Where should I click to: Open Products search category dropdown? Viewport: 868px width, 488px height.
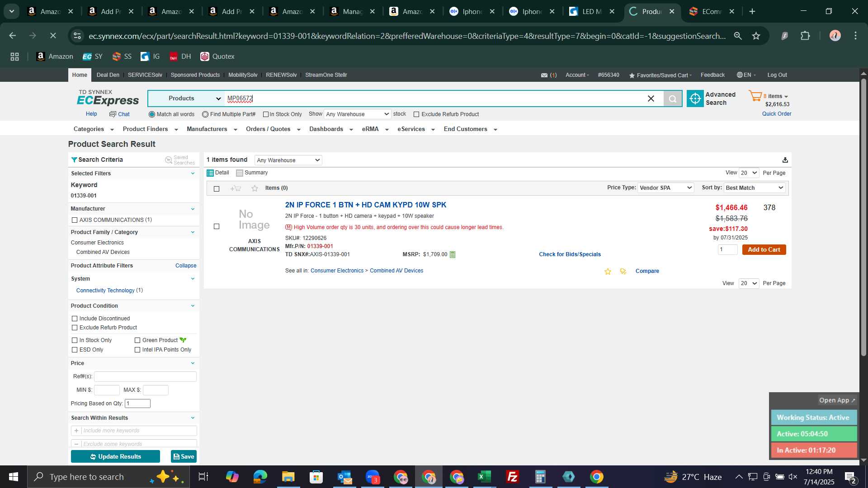(x=186, y=99)
